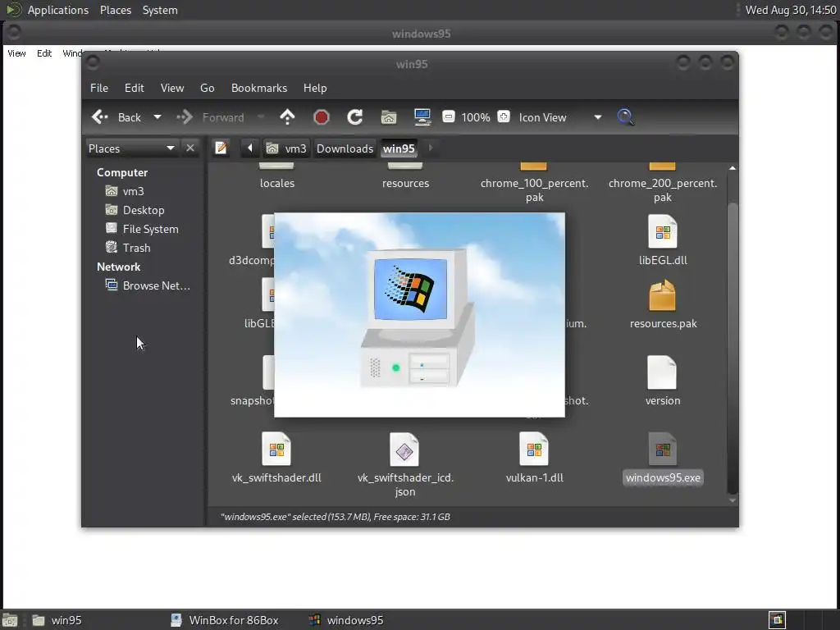This screenshot has height=630, width=840.
Task: Toggle text location entry pencil icon
Action: (x=221, y=148)
